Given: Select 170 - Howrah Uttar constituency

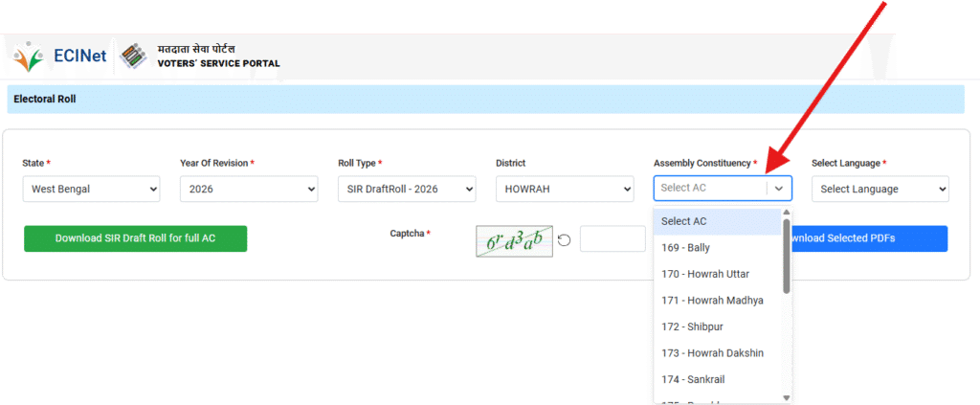Looking at the screenshot, I should coord(705,274).
